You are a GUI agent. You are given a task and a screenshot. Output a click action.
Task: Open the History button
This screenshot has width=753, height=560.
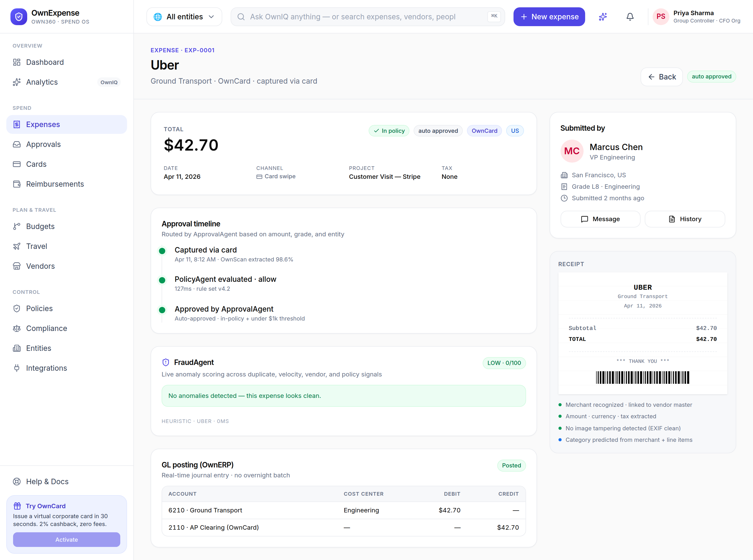pos(685,219)
